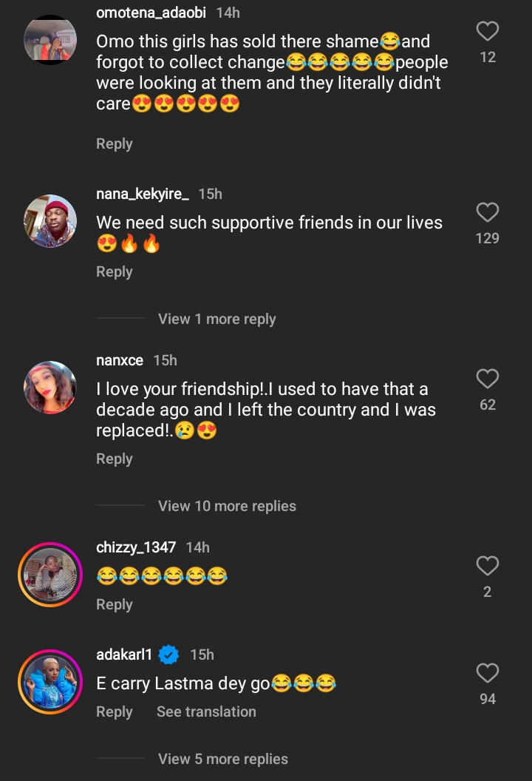Viewport: 532px width, 781px height.
Task: View adakarl1's story ring avatar
Action: (x=50, y=682)
